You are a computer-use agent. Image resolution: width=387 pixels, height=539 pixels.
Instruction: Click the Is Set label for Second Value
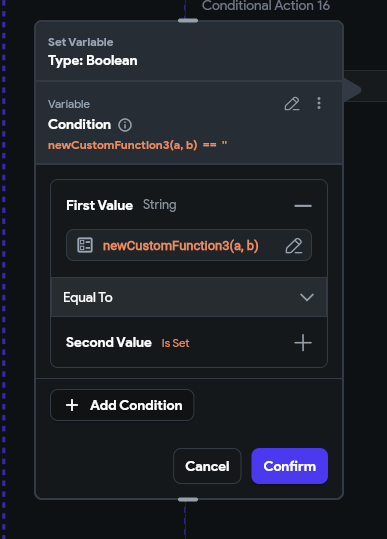tap(175, 343)
